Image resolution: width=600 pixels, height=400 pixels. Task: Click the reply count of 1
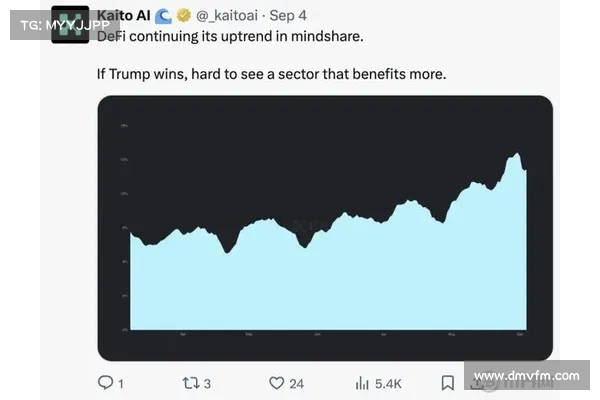pyautogui.click(x=121, y=383)
